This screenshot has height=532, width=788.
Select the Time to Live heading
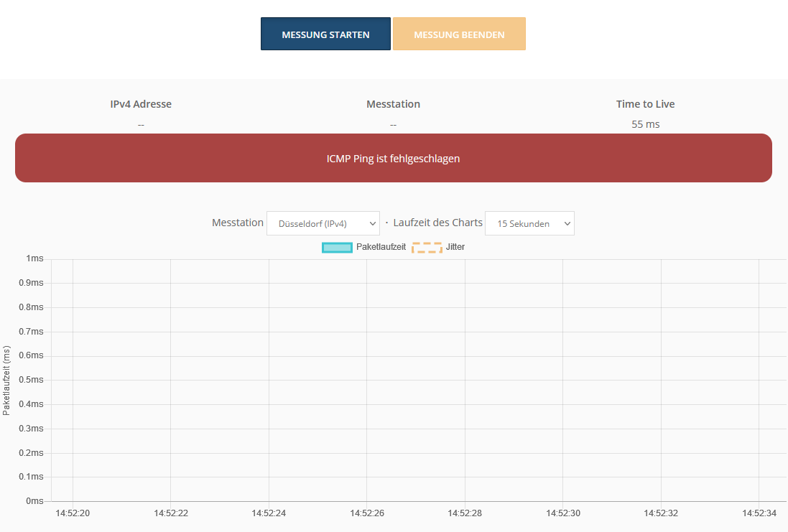click(x=645, y=104)
